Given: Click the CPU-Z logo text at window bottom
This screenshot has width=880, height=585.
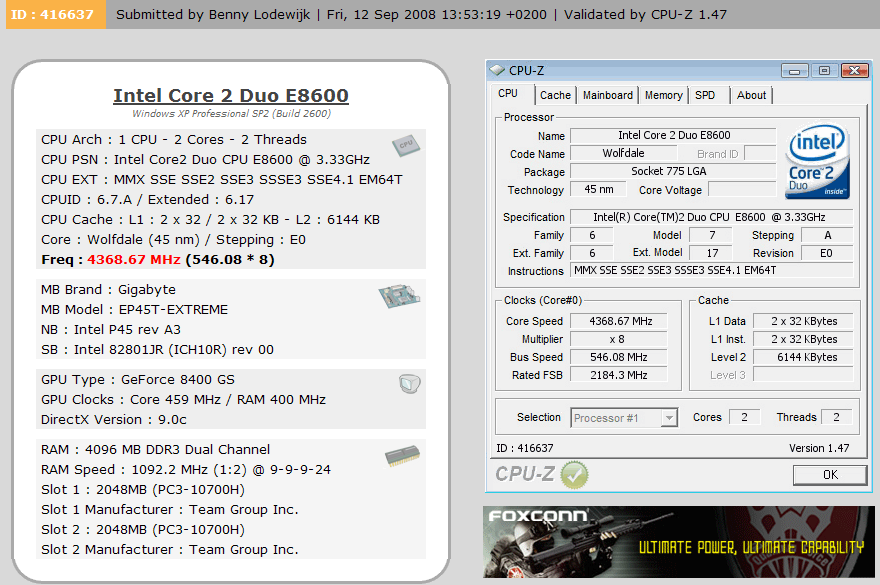Looking at the screenshot, I should point(525,474).
